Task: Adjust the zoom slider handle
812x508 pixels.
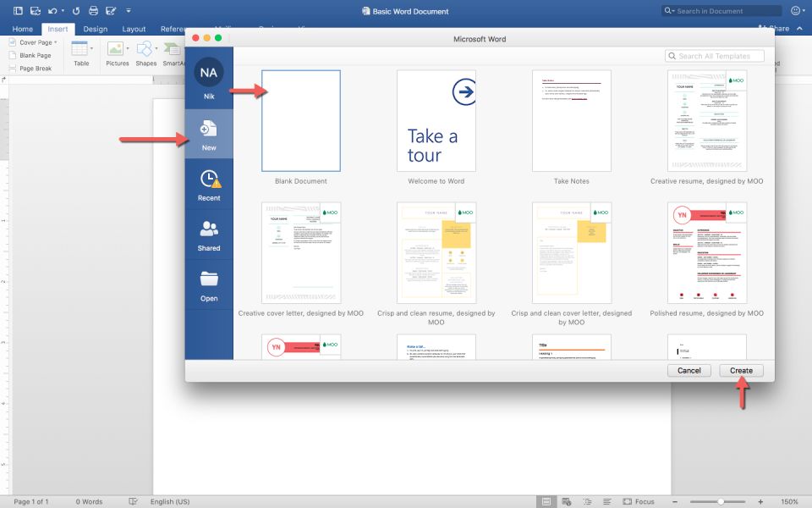Action: (719, 501)
